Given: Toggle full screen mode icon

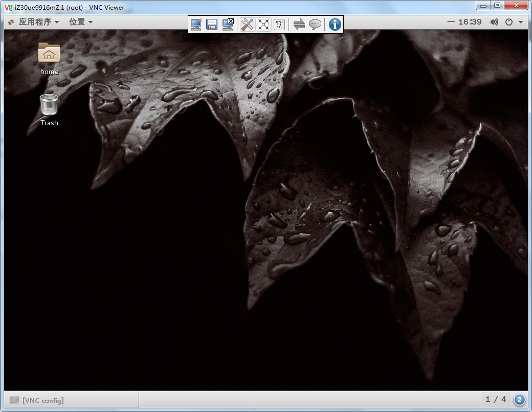Looking at the screenshot, I should pyautogui.click(x=263, y=25).
